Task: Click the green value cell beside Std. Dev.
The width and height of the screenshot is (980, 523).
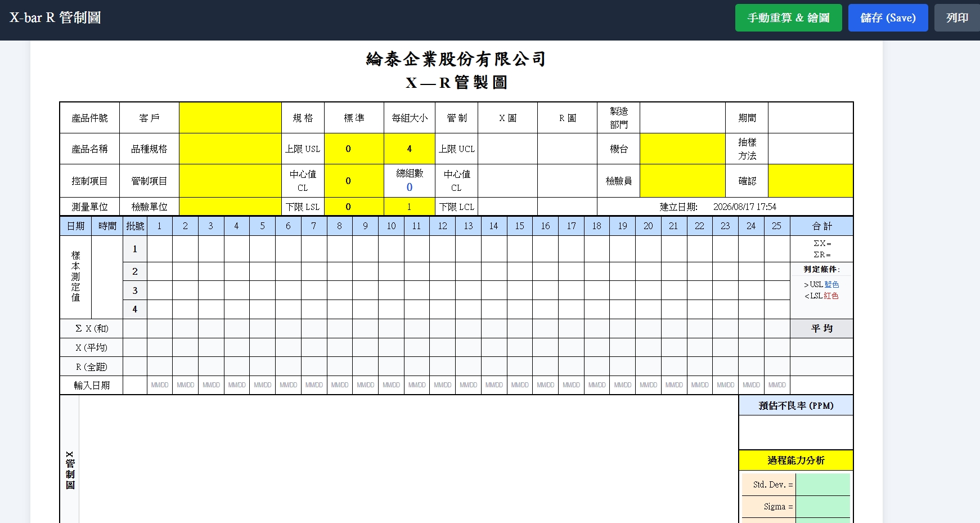Action: tap(822, 485)
